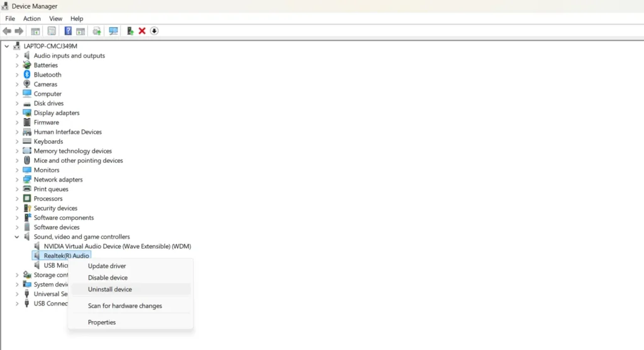Click the Properties sheet toolbar icon

pos(52,31)
